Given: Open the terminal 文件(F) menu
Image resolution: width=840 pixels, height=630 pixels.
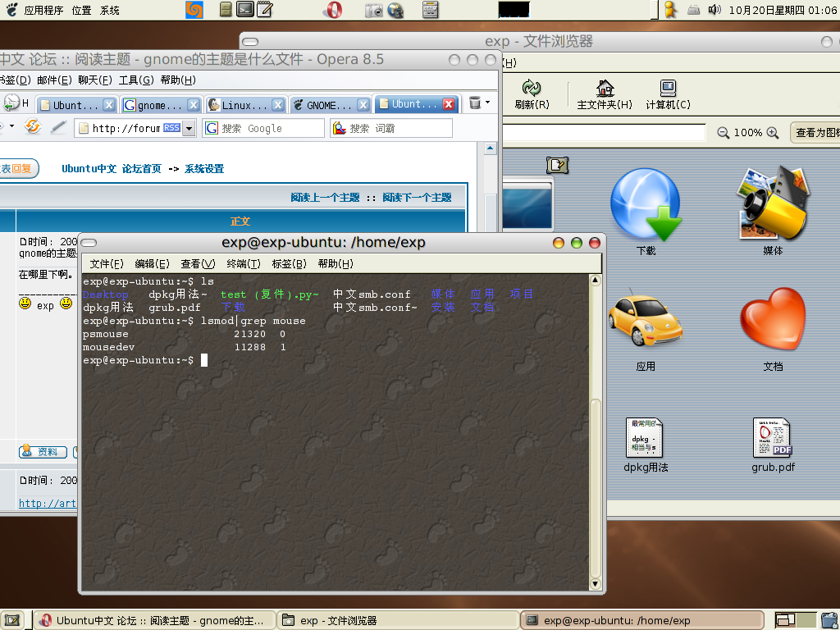Looking at the screenshot, I should point(107,263).
